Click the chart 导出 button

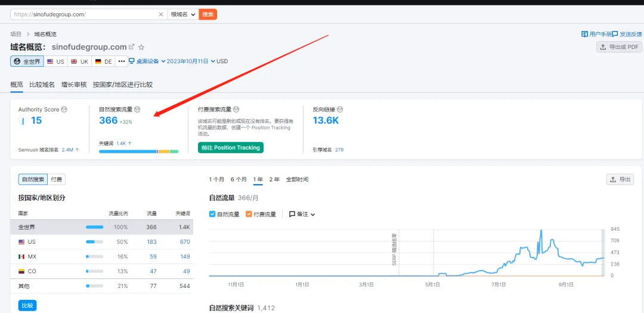620,179
